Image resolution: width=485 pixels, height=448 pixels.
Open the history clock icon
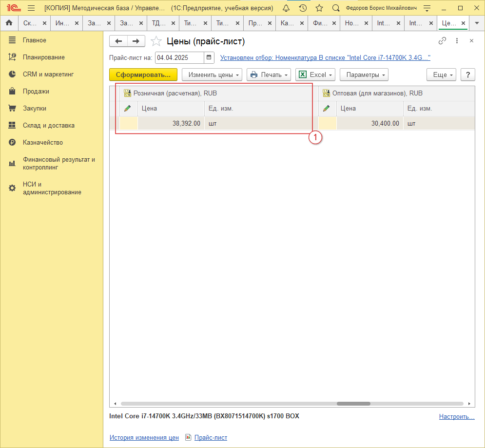point(303,8)
